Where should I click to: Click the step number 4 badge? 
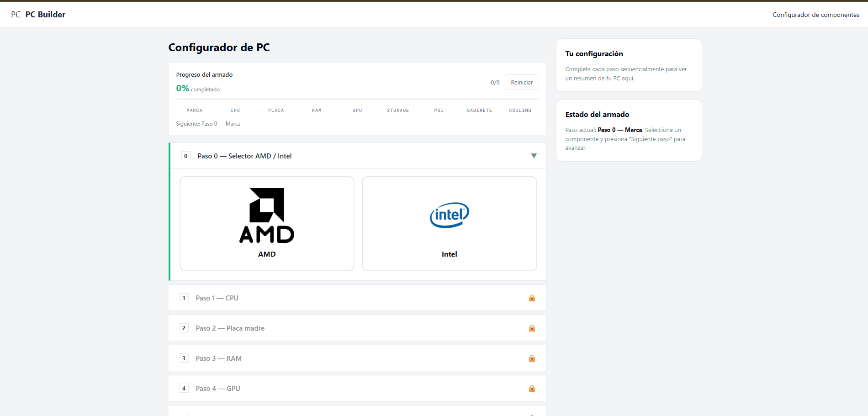click(184, 389)
